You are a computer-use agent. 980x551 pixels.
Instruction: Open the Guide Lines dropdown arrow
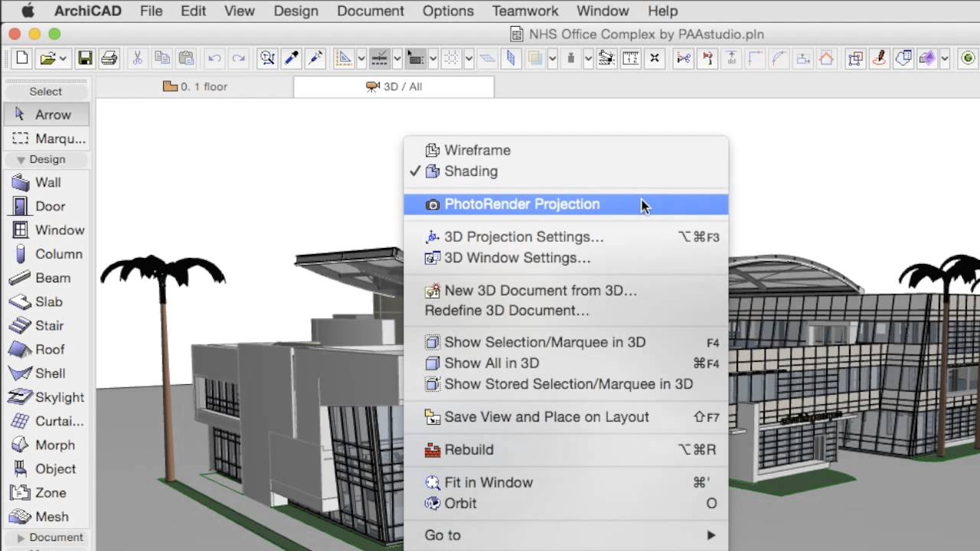(x=361, y=58)
